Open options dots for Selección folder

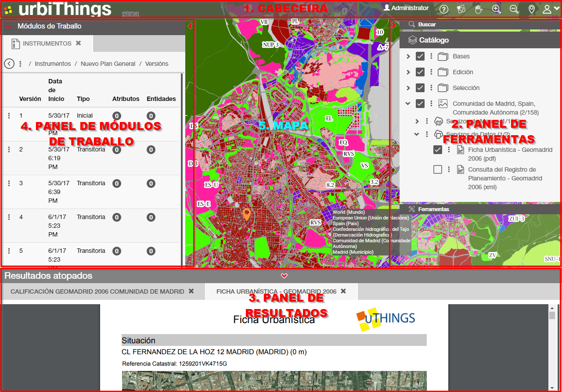pos(431,88)
